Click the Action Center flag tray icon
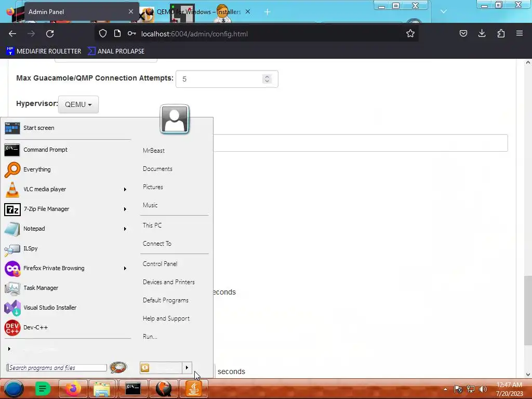This screenshot has height=399, width=532. [458, 389]
